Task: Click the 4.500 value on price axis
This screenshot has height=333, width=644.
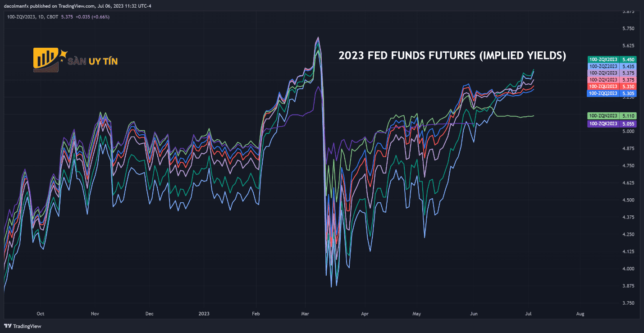Action: click(628, 200)
